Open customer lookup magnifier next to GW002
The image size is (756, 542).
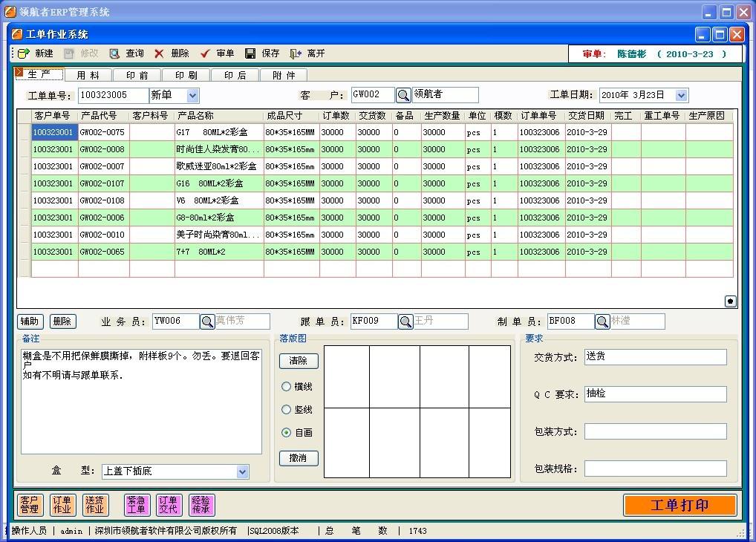click(403, 95)
